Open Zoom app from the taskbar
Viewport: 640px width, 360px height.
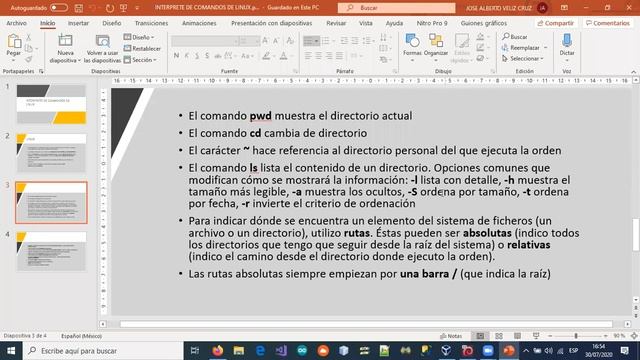pos(488,351)
